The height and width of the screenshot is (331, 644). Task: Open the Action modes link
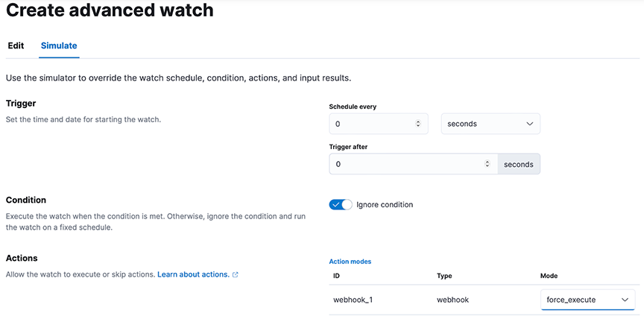coord(350,262)
